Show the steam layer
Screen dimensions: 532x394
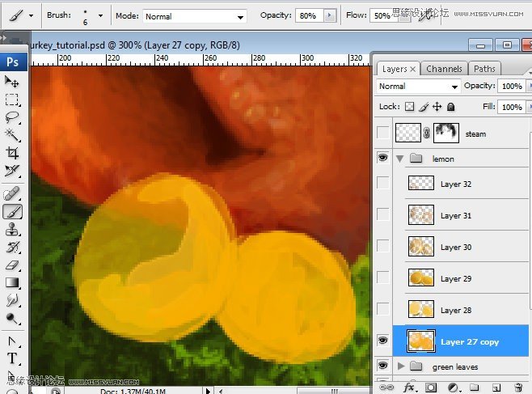(x=383, y=133)
